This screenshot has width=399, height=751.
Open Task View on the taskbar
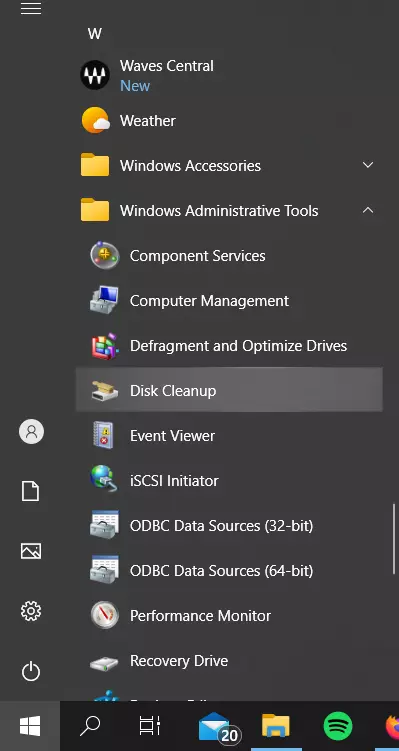149,726
